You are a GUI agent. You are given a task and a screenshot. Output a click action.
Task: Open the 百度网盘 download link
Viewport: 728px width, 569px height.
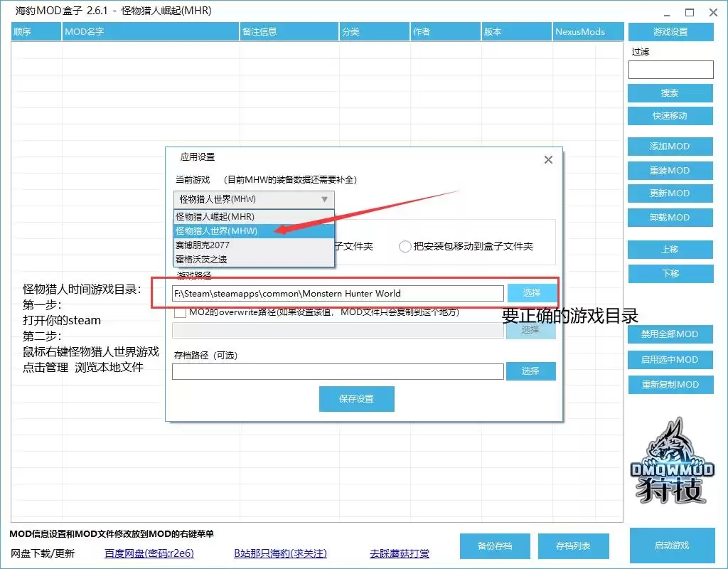coord(149,553)
